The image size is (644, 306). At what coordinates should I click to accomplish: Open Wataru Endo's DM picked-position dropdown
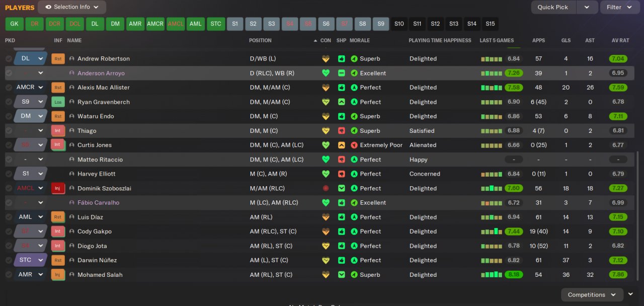[x=30, y=116]
